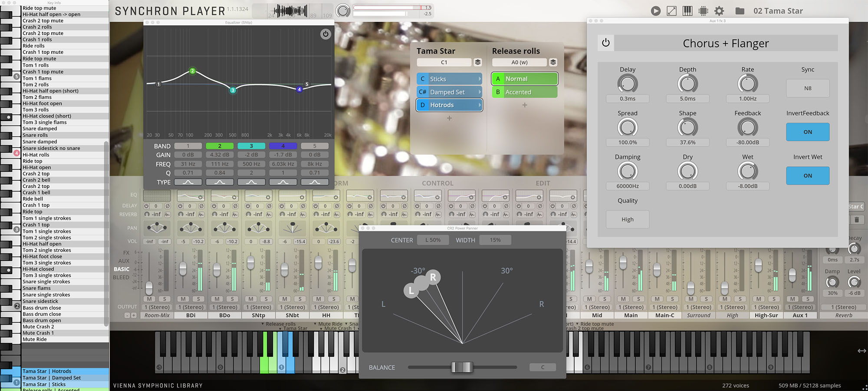Viewport: 868px width, 391px height.
Task: Select EQ band 4 node on curve
Action: pos(299,89)
